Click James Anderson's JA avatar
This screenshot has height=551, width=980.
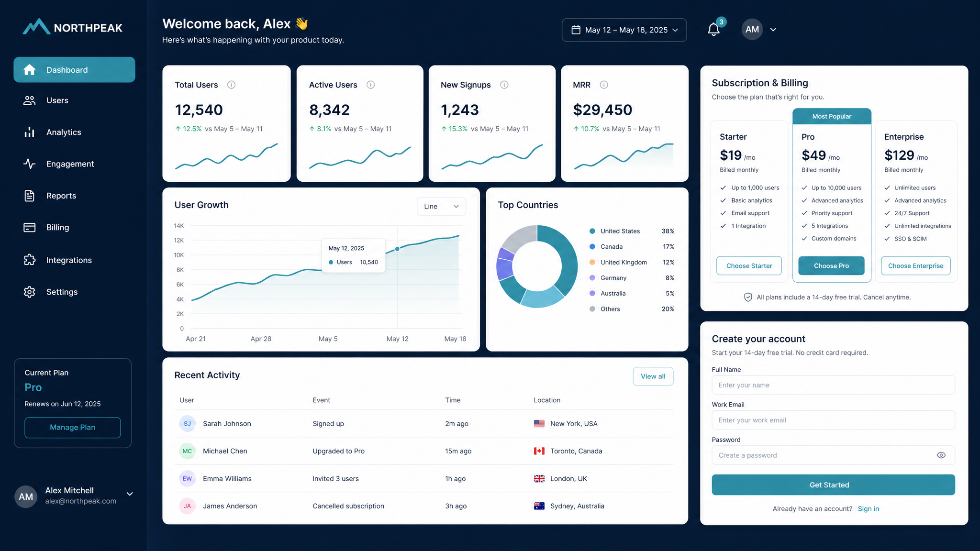(187, 506)
